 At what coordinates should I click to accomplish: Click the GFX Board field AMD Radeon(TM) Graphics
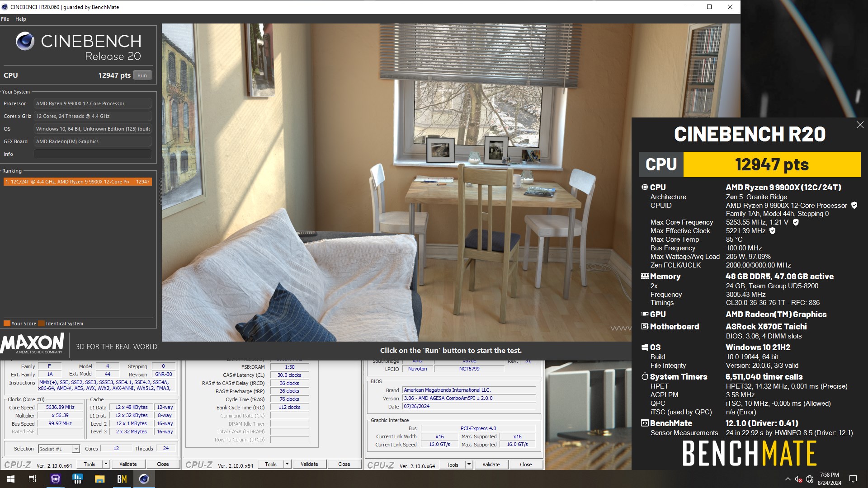[x=93, y=141]
